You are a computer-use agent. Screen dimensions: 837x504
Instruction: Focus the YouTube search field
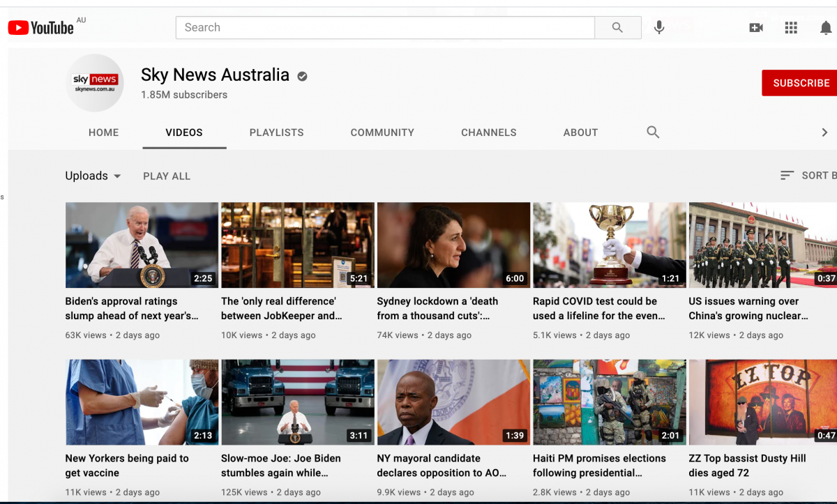[x=385, y=27]
